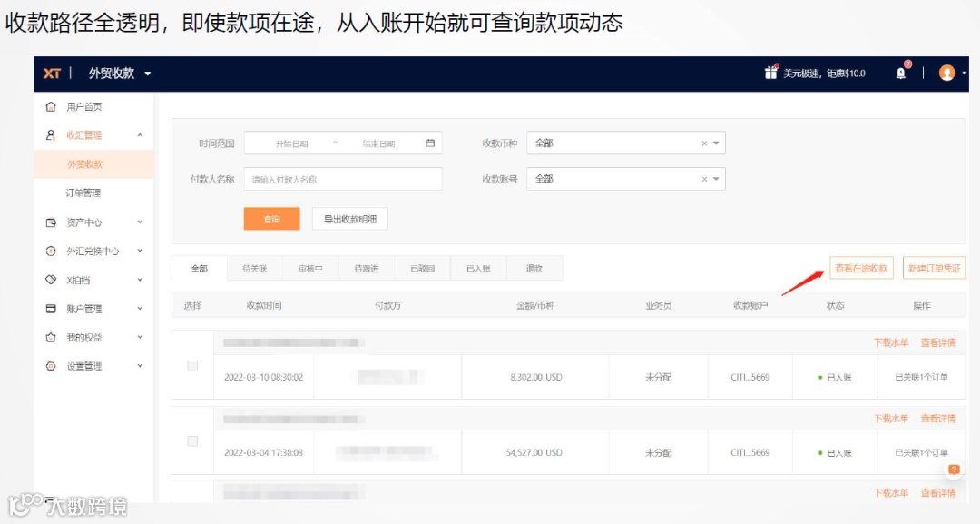The image size is (980, 524).
Task: Click the user avatar icon
Action: 946,74
